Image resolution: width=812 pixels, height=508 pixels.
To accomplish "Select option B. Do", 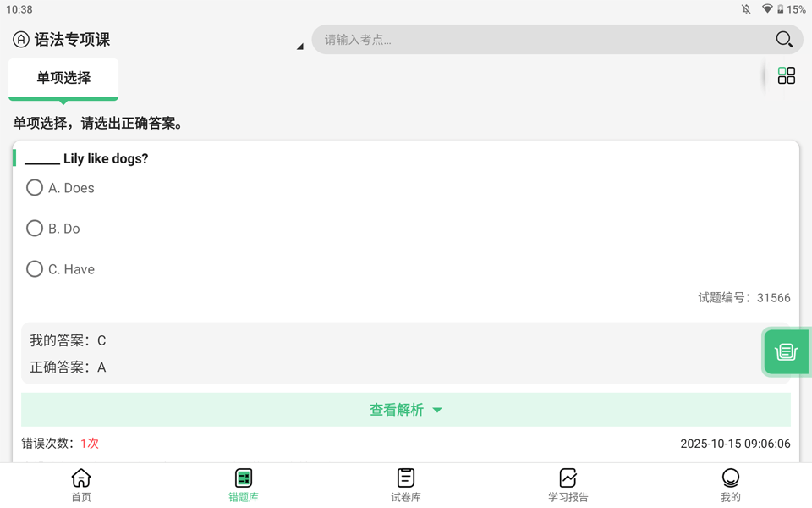I will coord(35,229).
